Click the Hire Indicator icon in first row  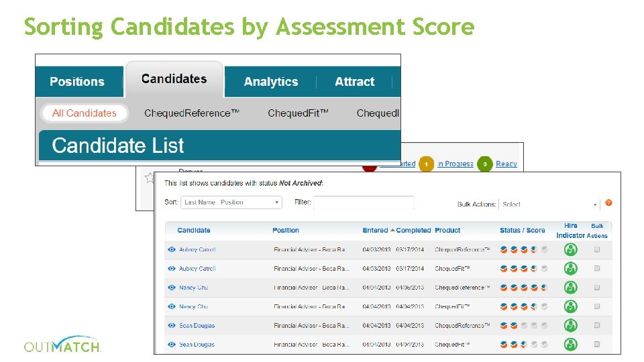tap(570, 249)
